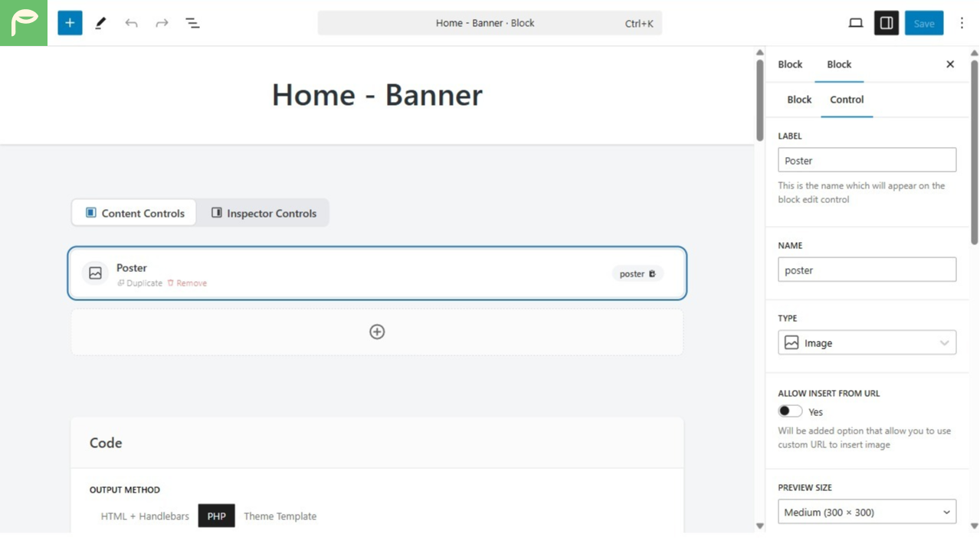Click the blue block inserter plus button

(70, 23)
